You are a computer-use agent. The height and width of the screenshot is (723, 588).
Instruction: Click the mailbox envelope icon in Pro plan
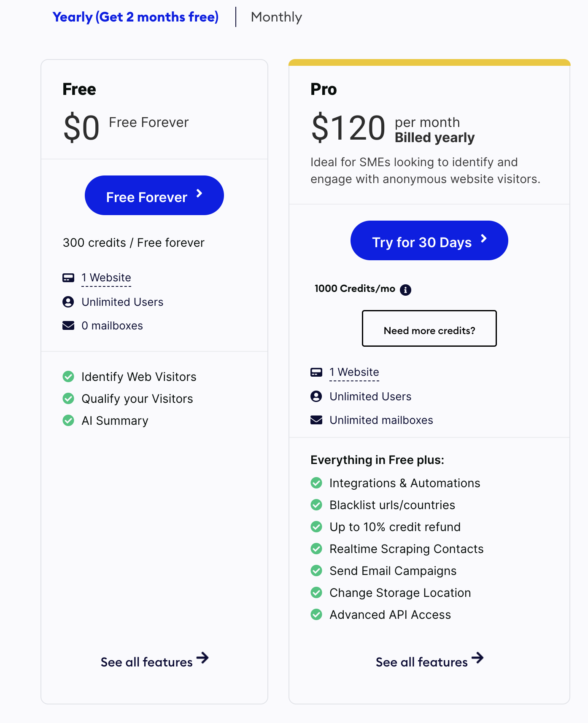316,420
